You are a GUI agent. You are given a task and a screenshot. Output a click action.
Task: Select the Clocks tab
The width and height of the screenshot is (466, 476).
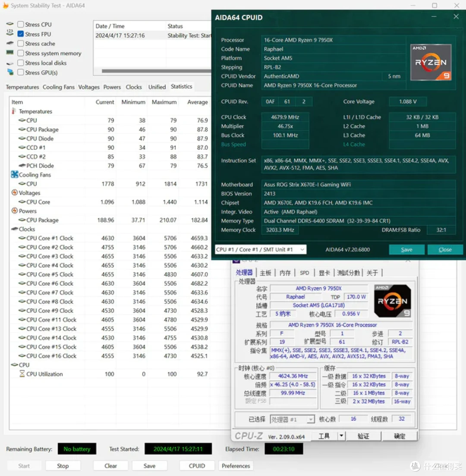tap(134, 87)
